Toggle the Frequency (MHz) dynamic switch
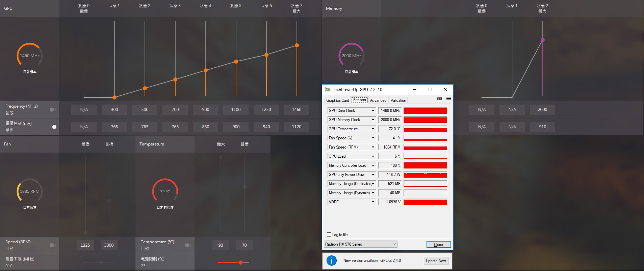644x271 pixels. [53, 110]
